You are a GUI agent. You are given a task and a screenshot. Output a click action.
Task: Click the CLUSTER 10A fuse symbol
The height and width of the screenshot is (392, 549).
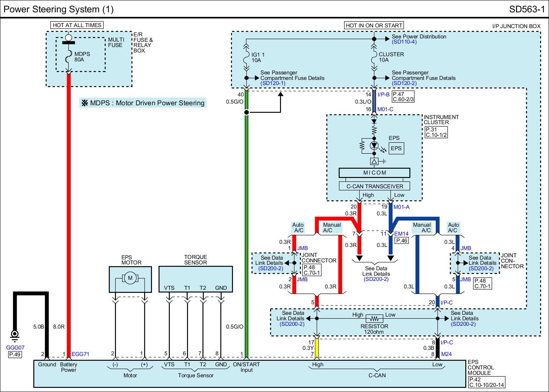point(374,57)
